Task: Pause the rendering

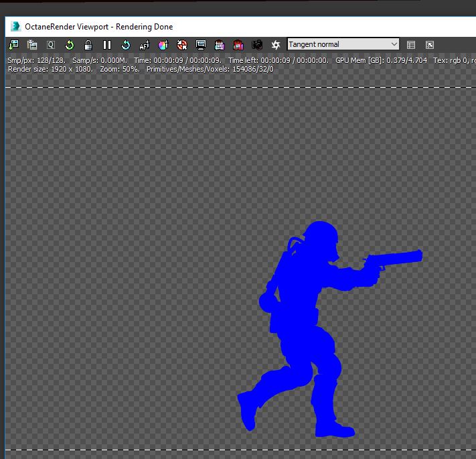Action: [x=107, y=45]
